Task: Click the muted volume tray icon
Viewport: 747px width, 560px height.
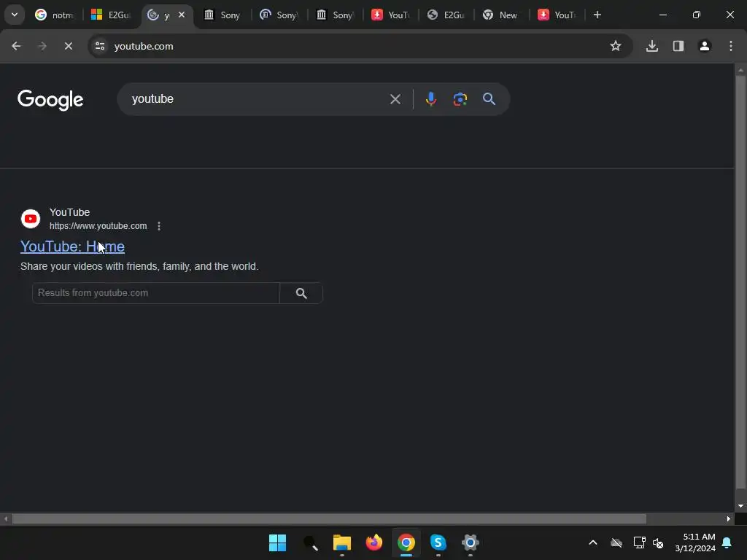Action: pos(658,542)
